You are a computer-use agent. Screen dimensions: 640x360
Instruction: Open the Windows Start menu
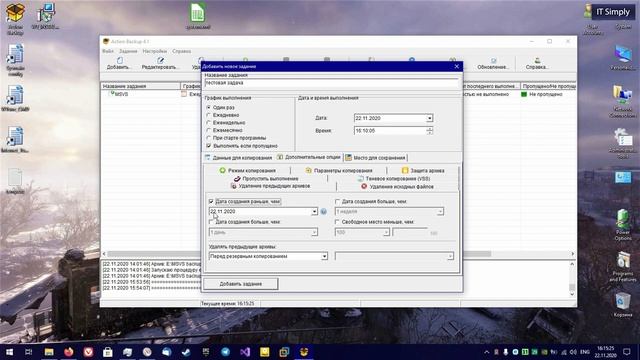point(9,352)
